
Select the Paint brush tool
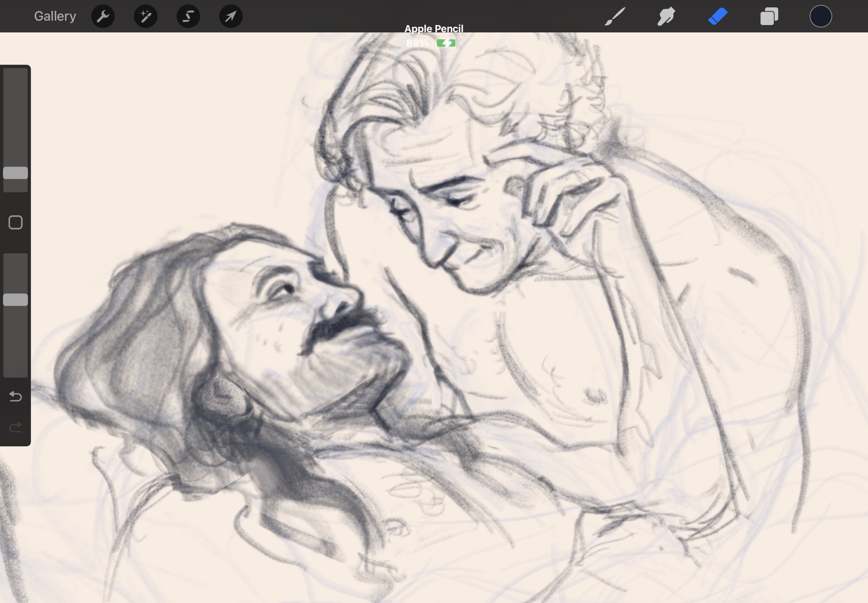point(615,16)
